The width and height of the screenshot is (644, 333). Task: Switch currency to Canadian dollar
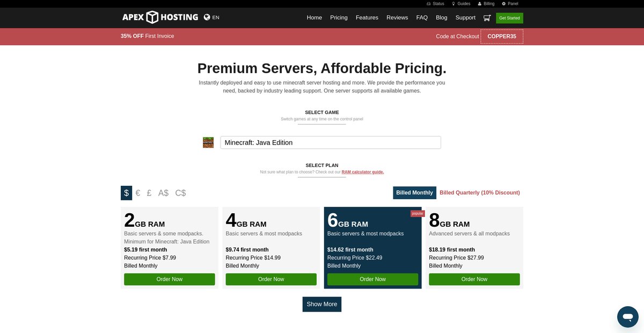coord(180,193)
